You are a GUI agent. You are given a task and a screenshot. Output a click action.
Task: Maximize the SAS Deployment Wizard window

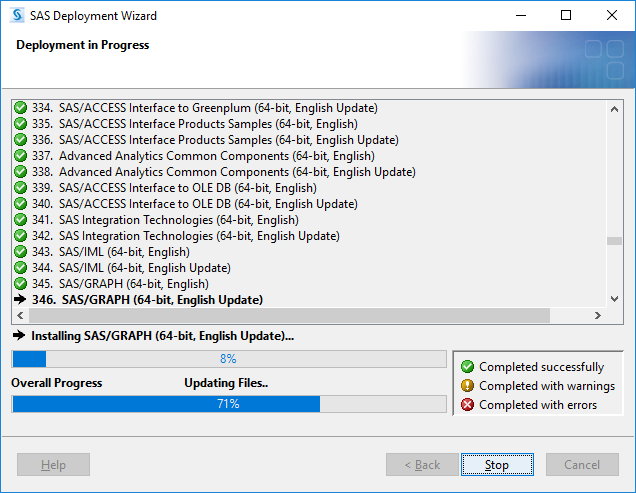click(566, 15)
